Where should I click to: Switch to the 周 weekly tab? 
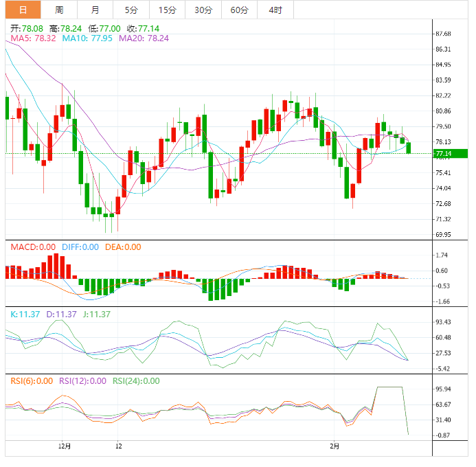(59, 10)
